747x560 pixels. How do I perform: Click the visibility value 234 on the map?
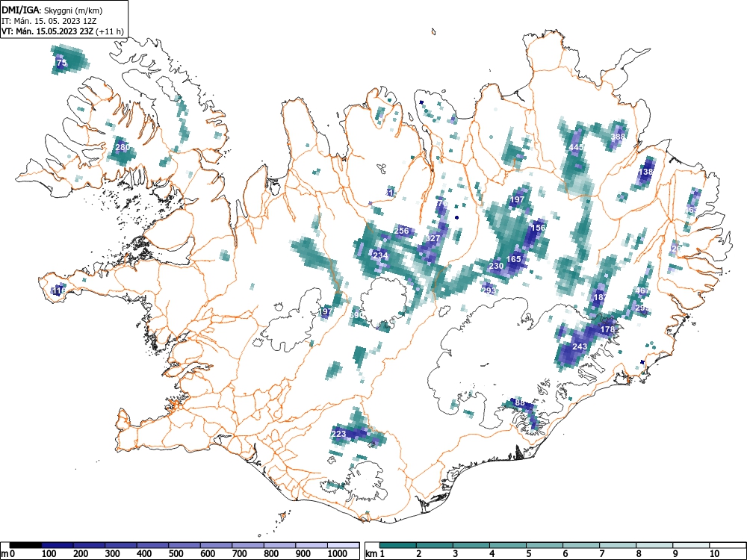click(x=380, y=255)
